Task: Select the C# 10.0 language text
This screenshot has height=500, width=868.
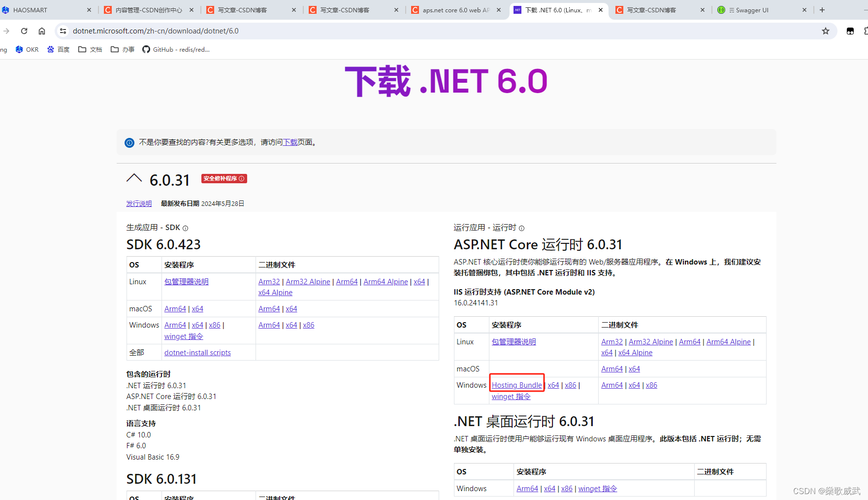Action: click(x=138, y=435)
